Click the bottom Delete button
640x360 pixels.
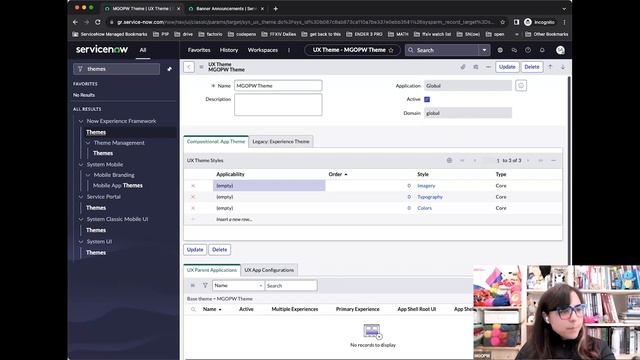220,249
